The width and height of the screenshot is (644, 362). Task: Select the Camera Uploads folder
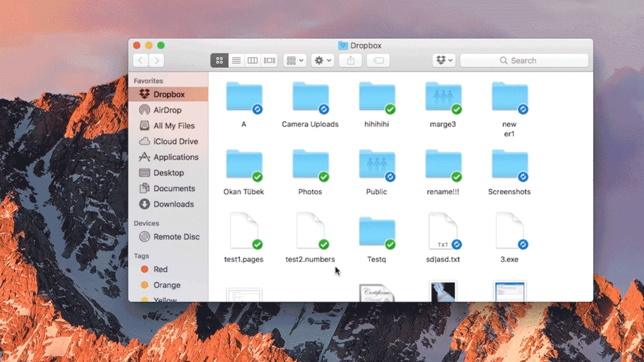311,97
